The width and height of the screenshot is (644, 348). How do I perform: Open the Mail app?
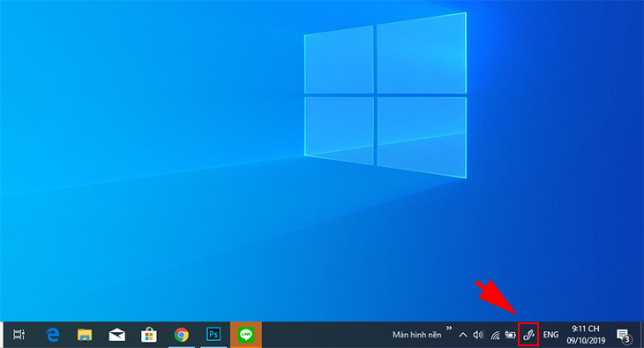pos(117,335)
